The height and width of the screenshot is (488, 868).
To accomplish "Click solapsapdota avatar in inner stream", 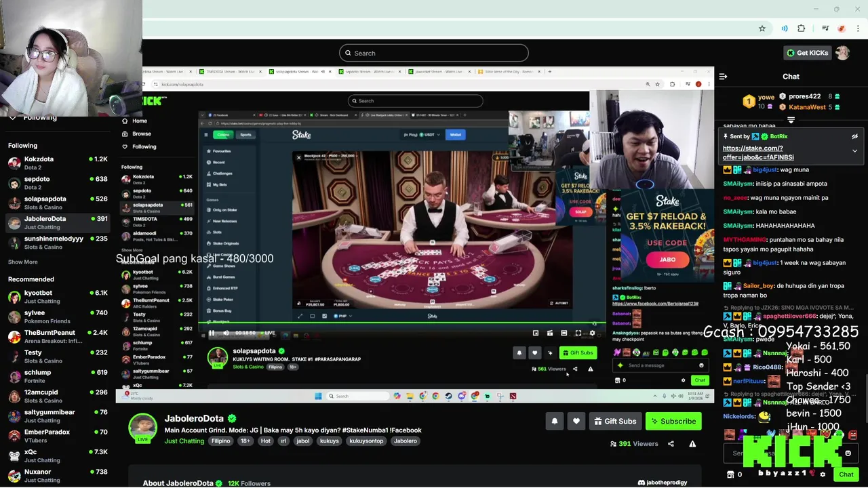I will (218, 357).
